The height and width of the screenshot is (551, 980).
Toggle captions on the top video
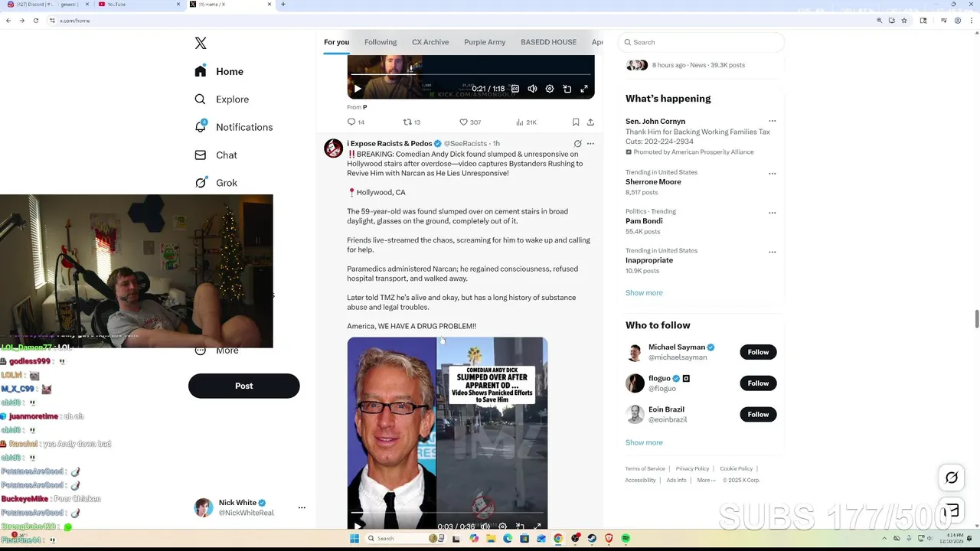coord(515,89)
